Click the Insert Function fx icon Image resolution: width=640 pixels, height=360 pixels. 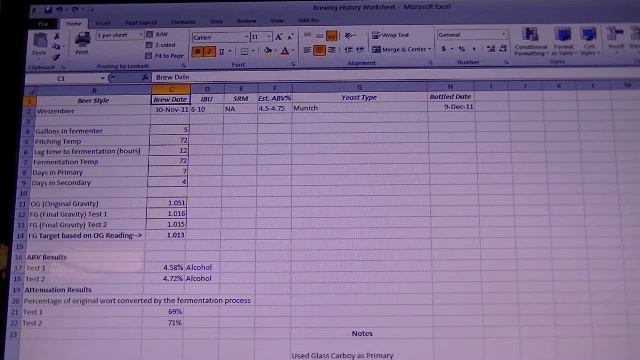point(145,77)
